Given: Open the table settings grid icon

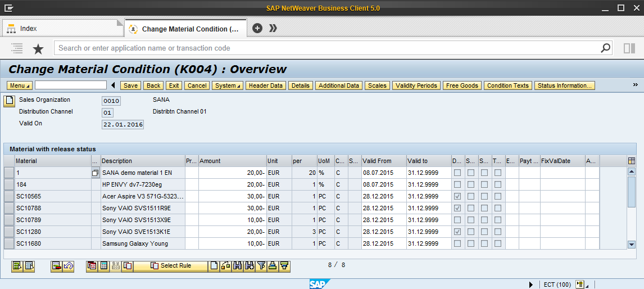Looking at the screenshot, I should (632, 161).
